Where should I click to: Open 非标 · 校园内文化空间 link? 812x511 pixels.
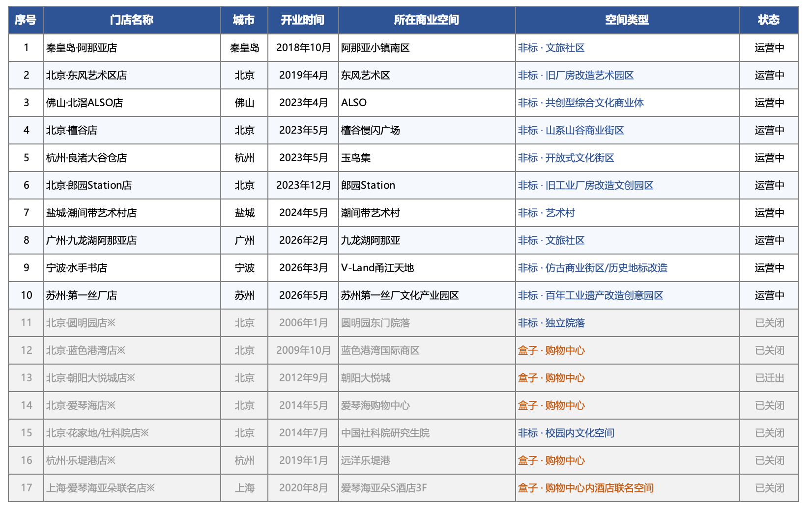click(566, 433)
